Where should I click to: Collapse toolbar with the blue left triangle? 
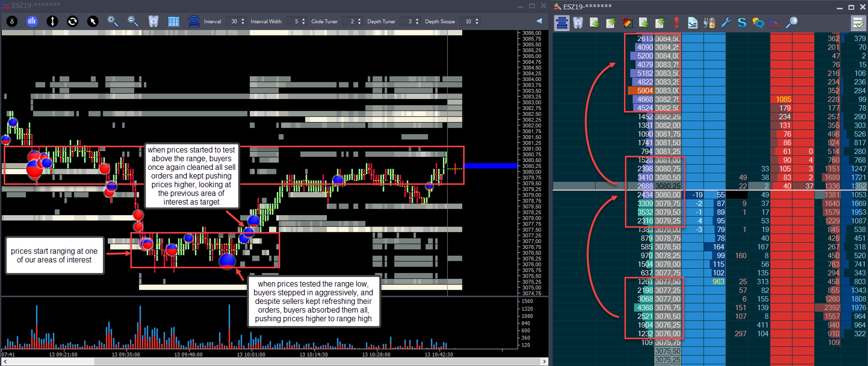(x=539, y=21)
